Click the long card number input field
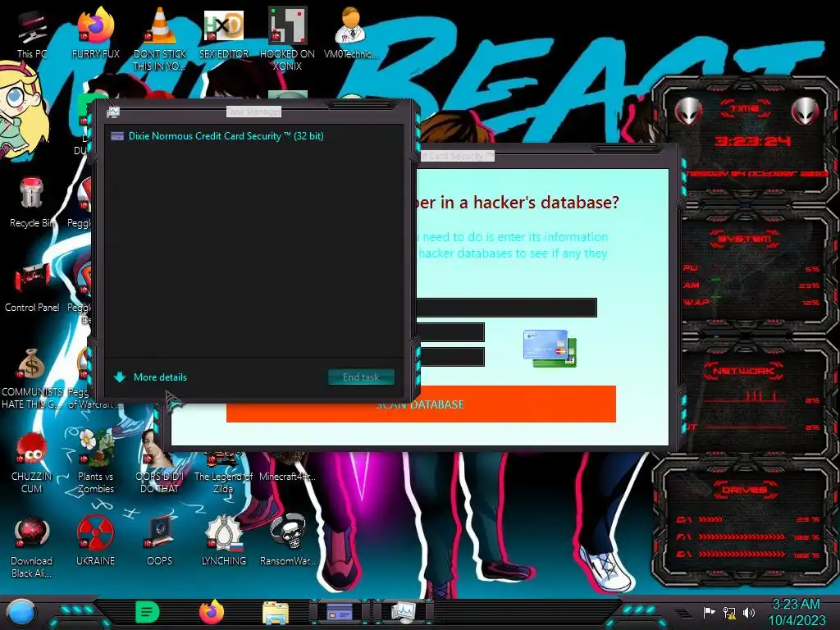This screenshot has height=630, width=840. (x=506, y=308)
